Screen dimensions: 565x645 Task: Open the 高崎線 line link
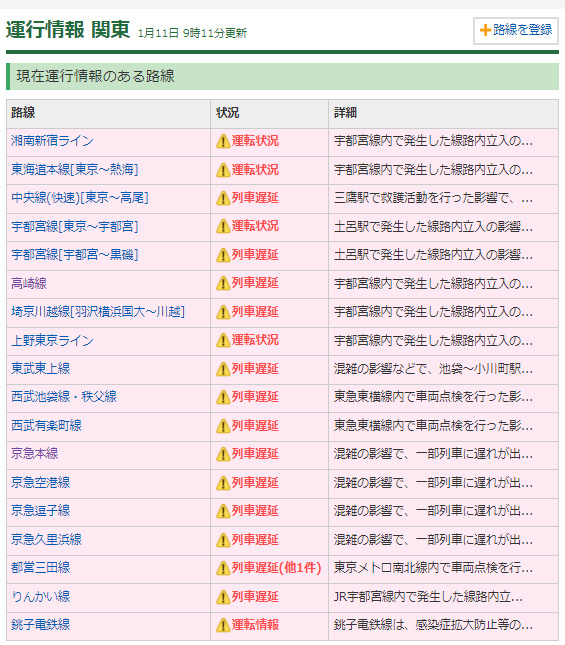click(x=29, y=283)
